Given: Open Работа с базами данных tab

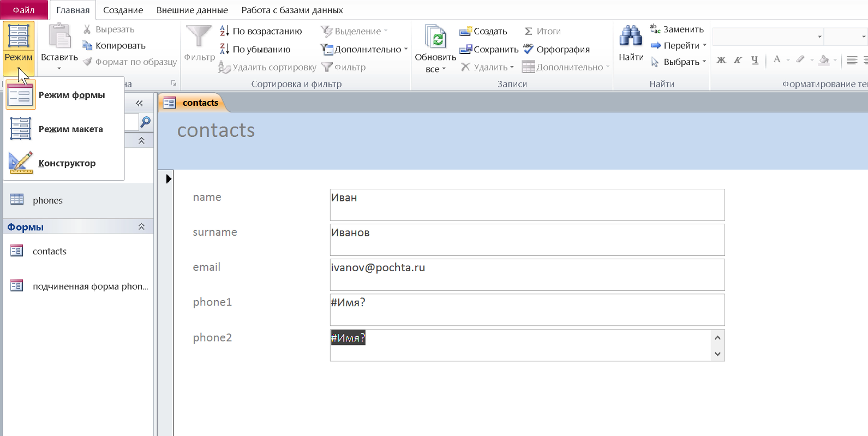Looking at the screenshot, I should coord(292,10).
